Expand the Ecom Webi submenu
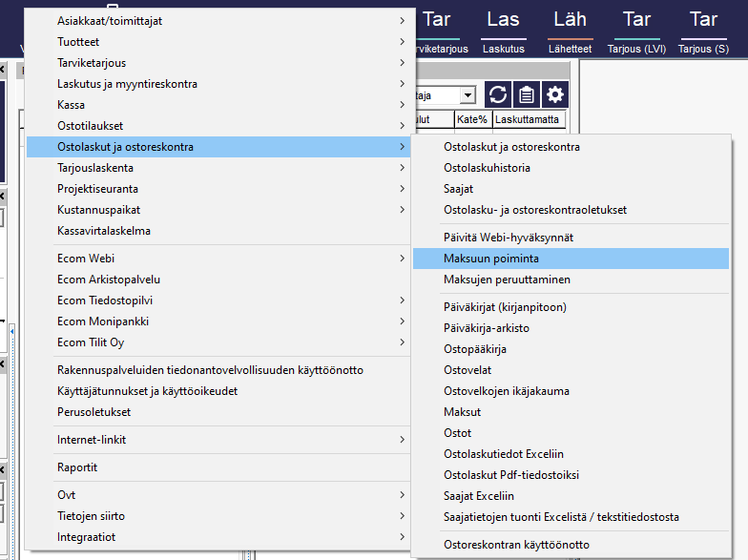Image resolution: width=748 pixels, height=560 pixels. click(x=219, y=259)
